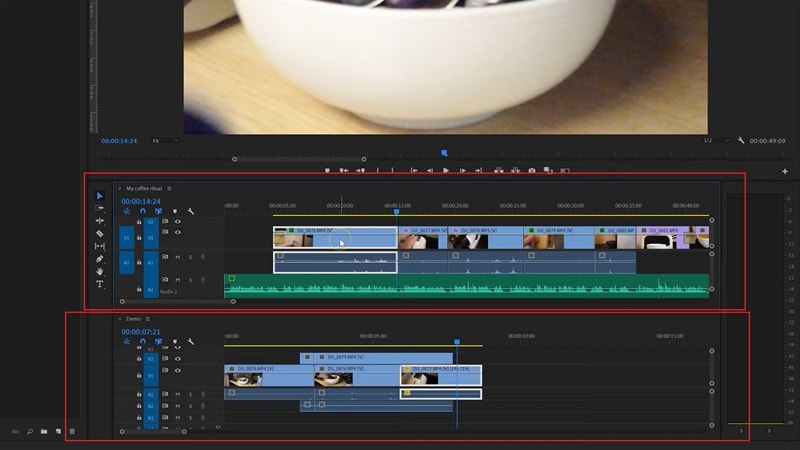Select the Track Select Forward tool
This screenshot has height=450, width=800.
pyautogui.click(x=99, y=208)
